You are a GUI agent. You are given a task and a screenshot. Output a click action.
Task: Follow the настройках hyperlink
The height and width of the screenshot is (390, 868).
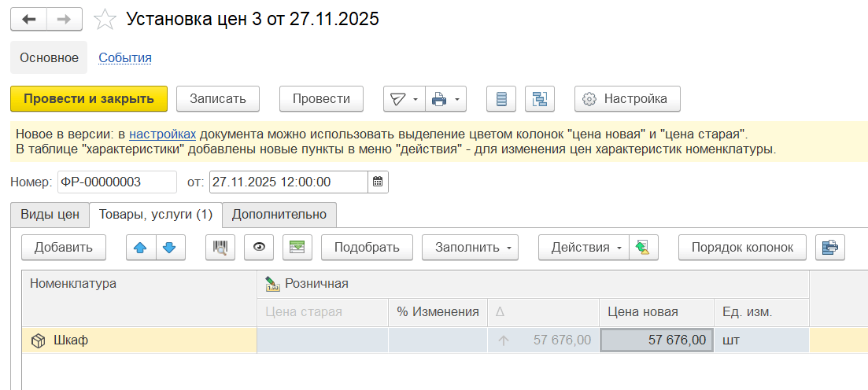(x=162, y=134)
